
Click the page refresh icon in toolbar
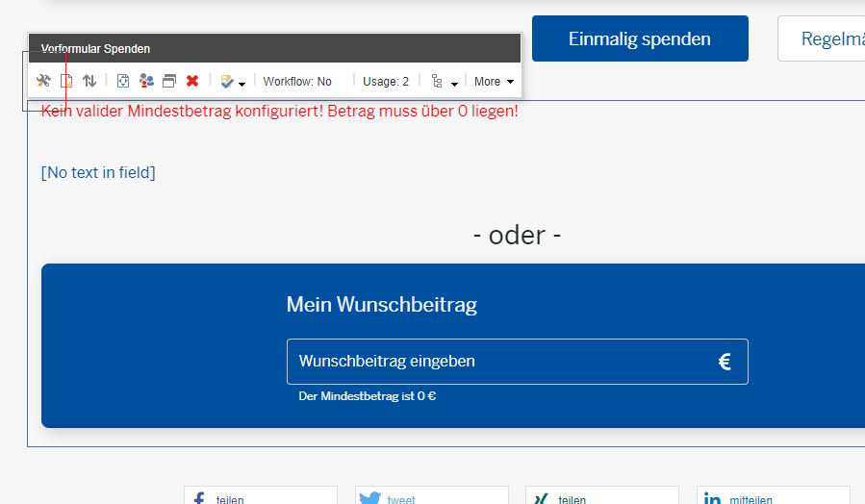(x=123, y=82)
